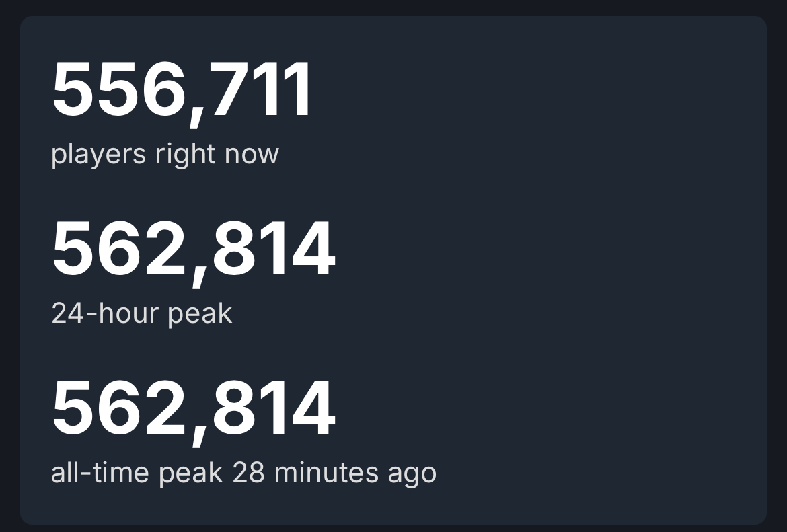Click the 562,814 number above '24-hour peak'
Image resolution: width=787 pixels, height=532 pixels.
[193, 250]
